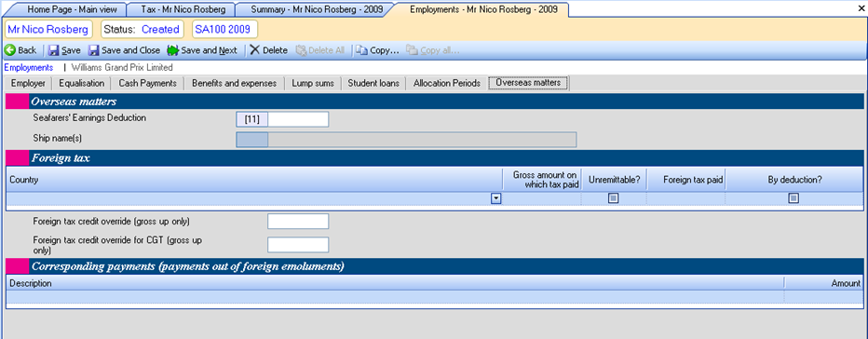Viewport: 868px width, 339px height.
Task: Click the Delete toolbar text
Action: click(275, 50)
